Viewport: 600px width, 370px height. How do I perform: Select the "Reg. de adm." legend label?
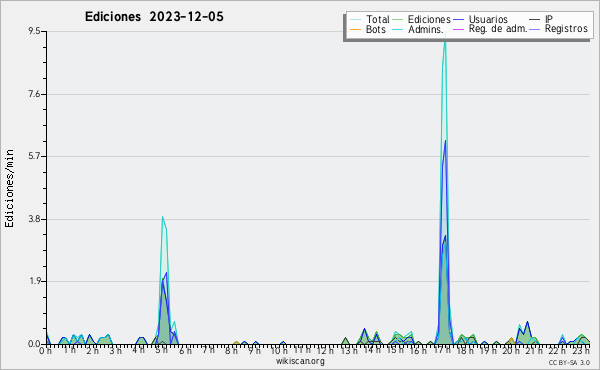click(498, 29)
